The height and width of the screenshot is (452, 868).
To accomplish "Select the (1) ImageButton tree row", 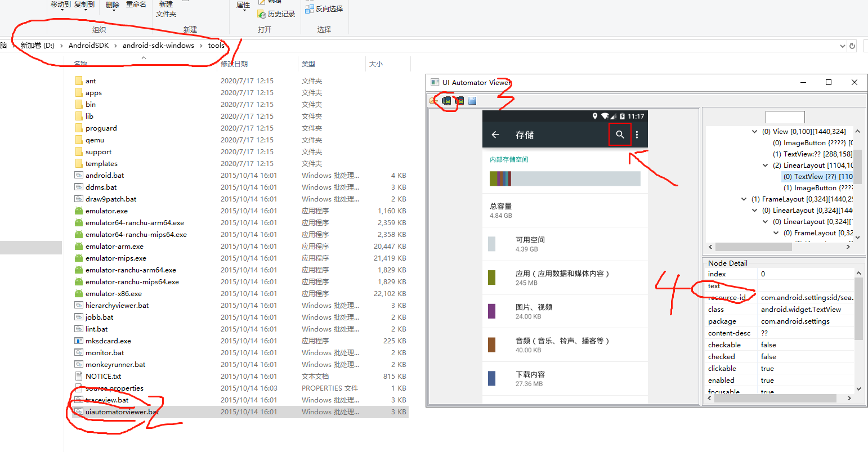I will pos(818,188).
